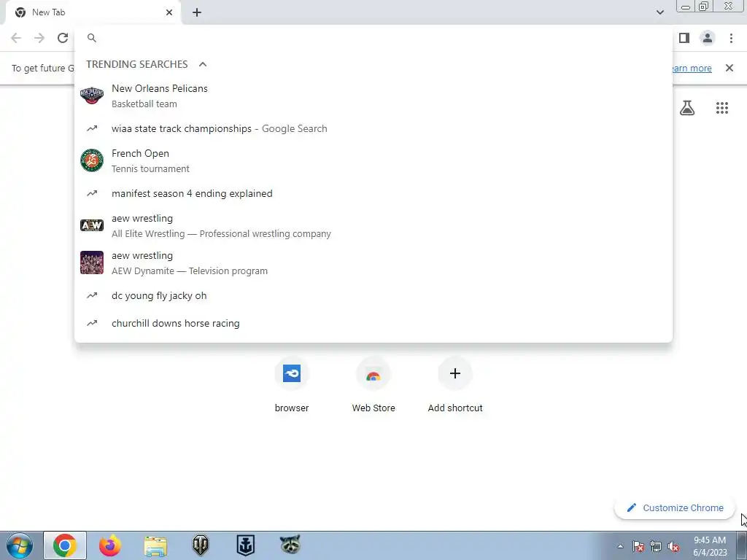Launch World of Warships anchor icon
747x560 pixels.
(x=245, y=545)
